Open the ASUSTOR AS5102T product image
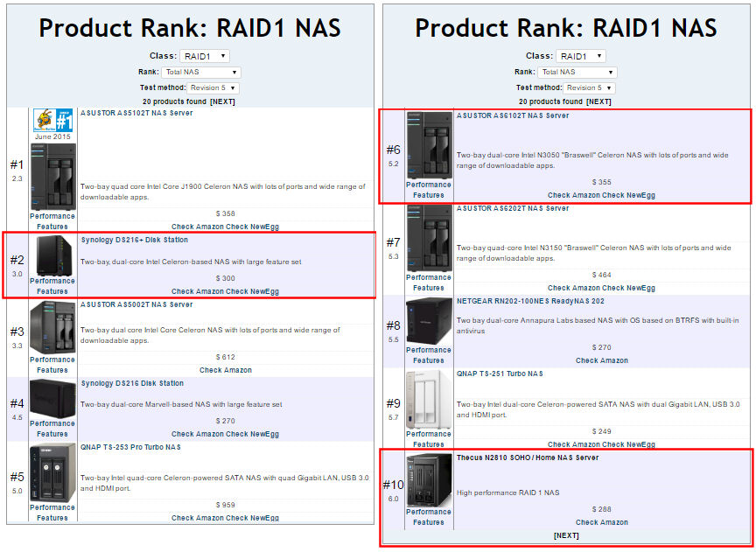This screenshot has width=756, height=552. coord(53,177)
